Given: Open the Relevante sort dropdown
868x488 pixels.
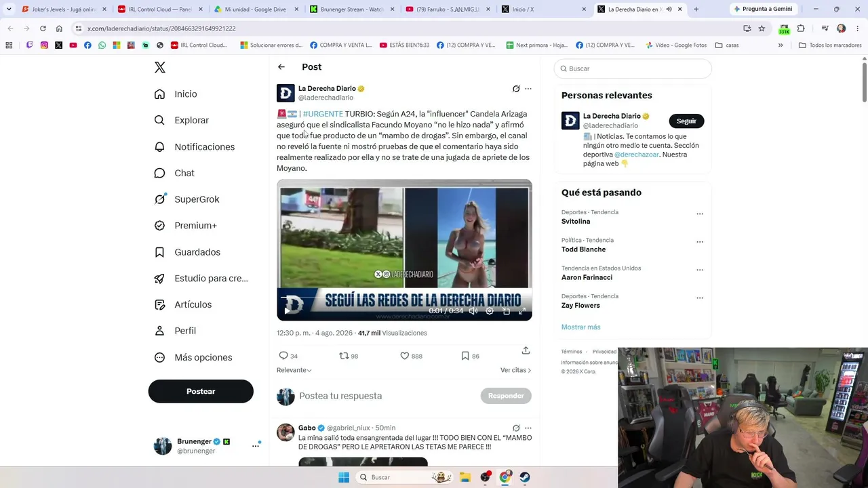Looking at the screenshot, I should point(294,370).
